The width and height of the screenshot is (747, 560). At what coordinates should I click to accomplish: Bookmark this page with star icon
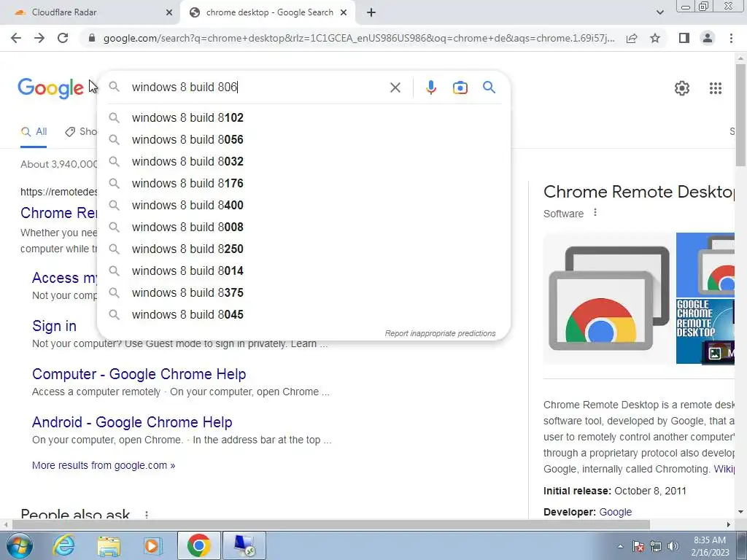pos(655,38)
